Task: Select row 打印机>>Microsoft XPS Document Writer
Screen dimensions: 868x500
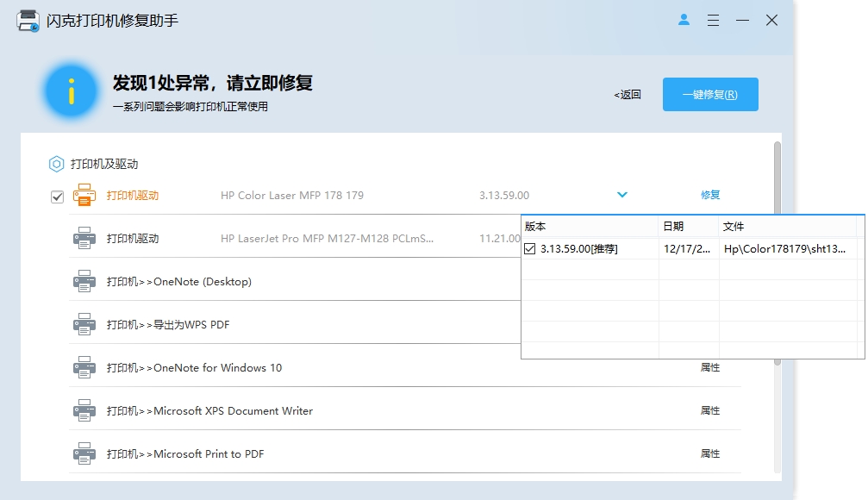Action: pyautogui.click(x=209, y=411)
